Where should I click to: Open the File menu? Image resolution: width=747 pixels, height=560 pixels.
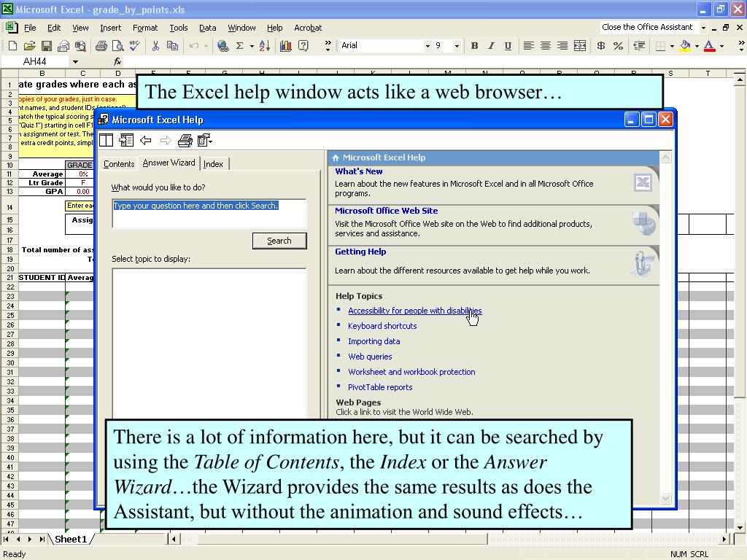30,28
